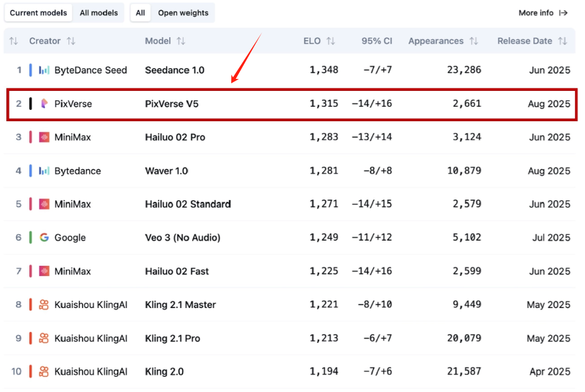This screenshot has height=392, width=585.
Task: Sort table by ELO arrows icon
Action: pos(330,41)
